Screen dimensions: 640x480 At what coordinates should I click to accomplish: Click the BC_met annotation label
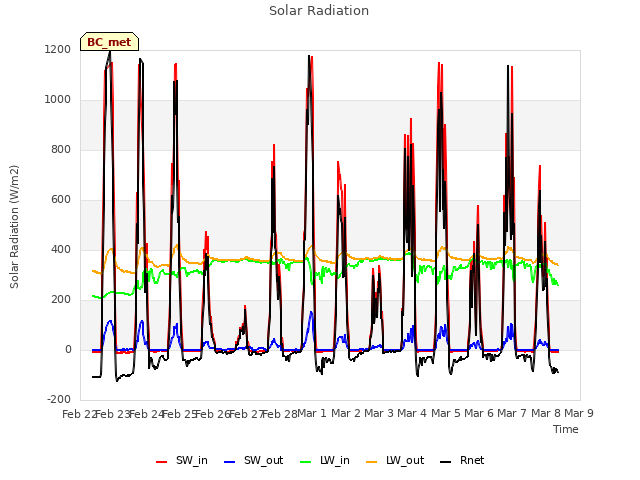(x=109, y=42)
